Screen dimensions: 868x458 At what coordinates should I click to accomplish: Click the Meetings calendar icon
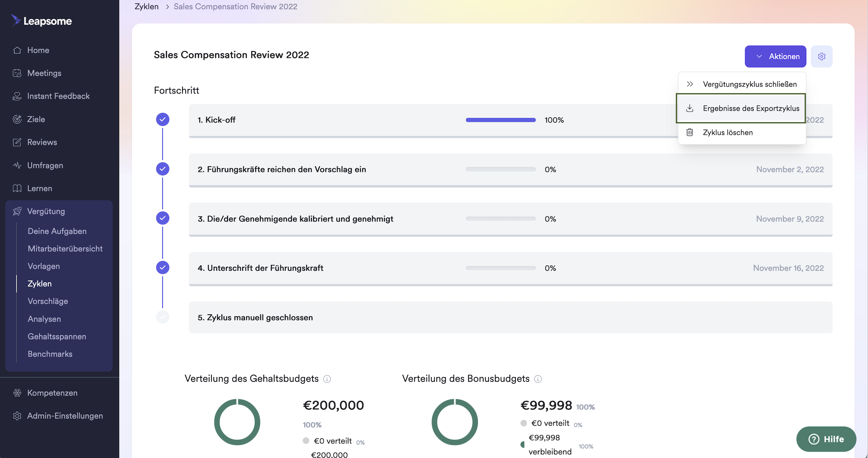17,73
